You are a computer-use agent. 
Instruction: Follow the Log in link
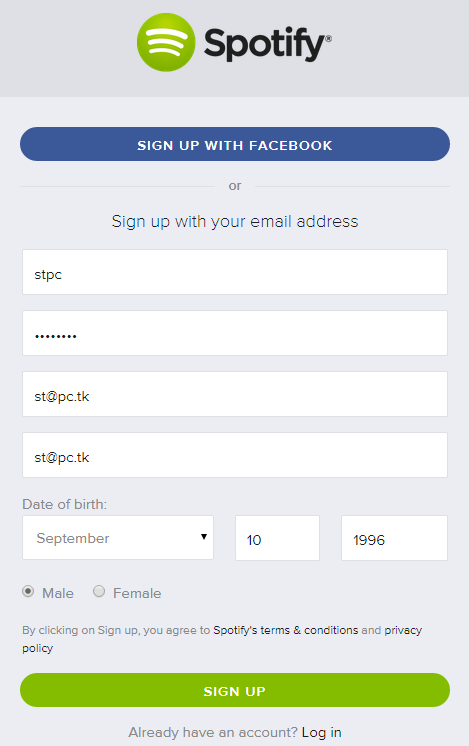[x=322, y=732]
